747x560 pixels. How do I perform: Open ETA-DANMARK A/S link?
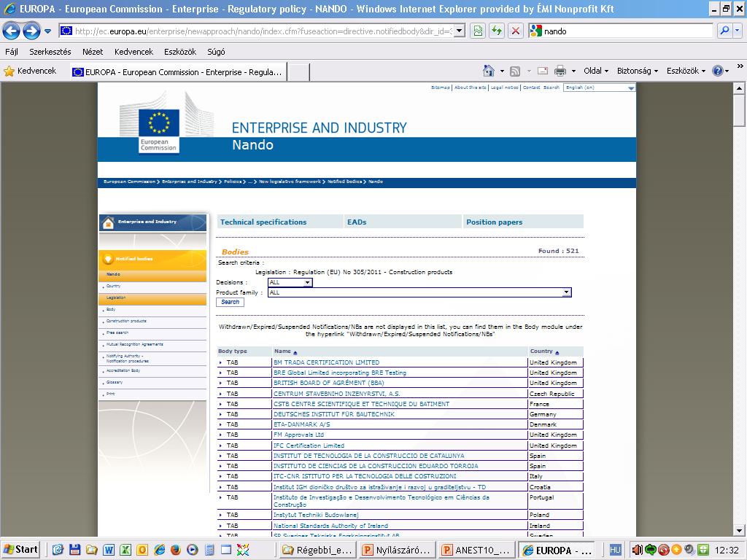click(301, 424)
